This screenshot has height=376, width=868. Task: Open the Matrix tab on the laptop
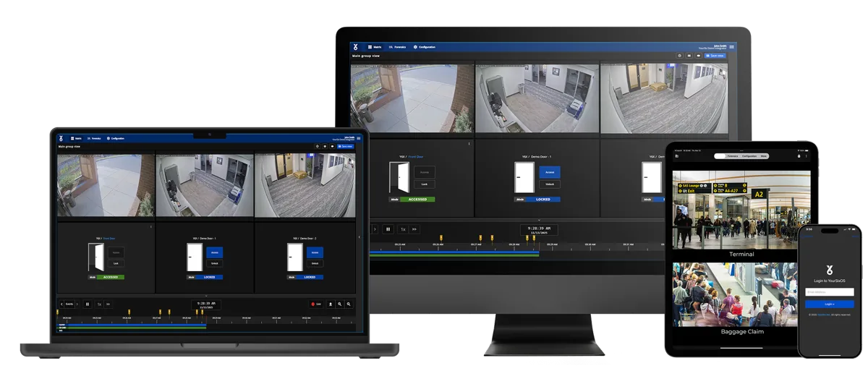(77, 138)
